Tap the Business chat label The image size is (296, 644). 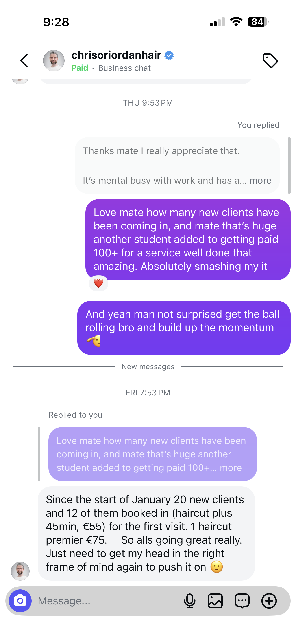coord(124,68)
